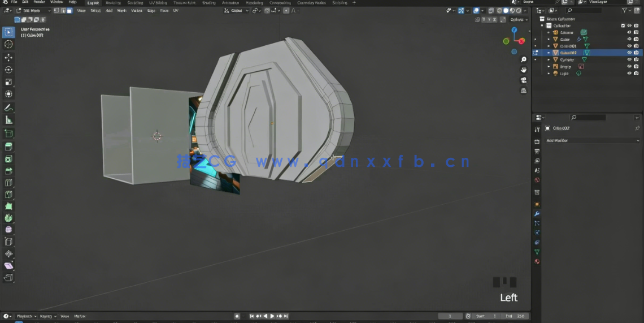Collapse the Collection tree item
644x323 pixels.
542,25
